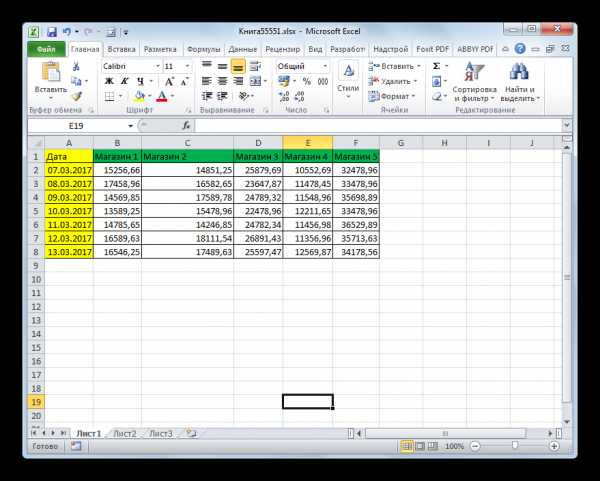This screenshot has height=481, width=600.
Task: Apply percent style format
Action: coord(307,81)
